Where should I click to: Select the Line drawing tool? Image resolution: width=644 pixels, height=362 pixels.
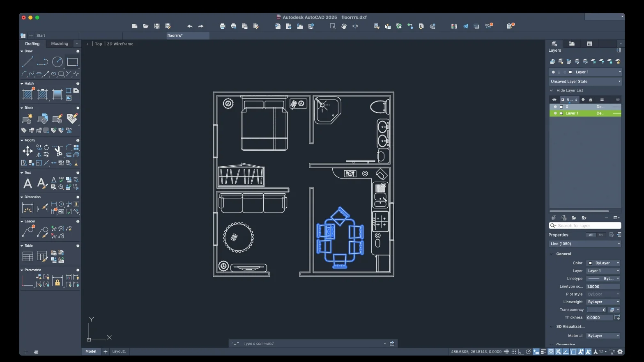click(28, 62)
